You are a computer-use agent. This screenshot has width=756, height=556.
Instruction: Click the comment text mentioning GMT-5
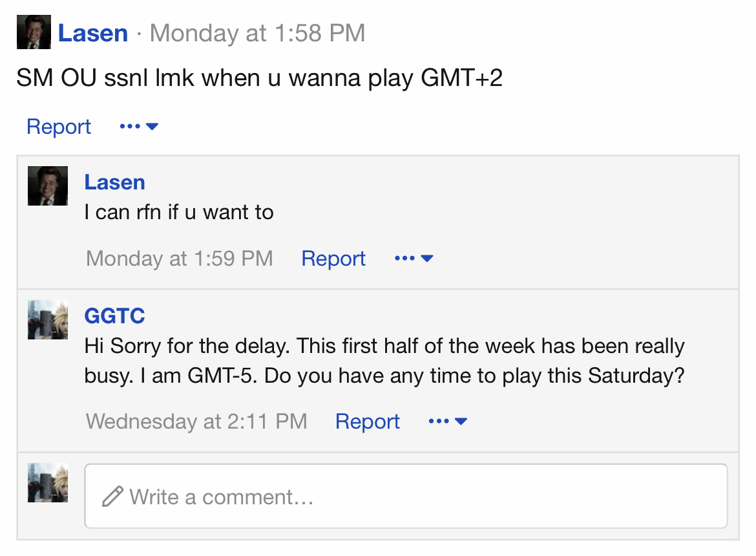click(x=384, y=361)
